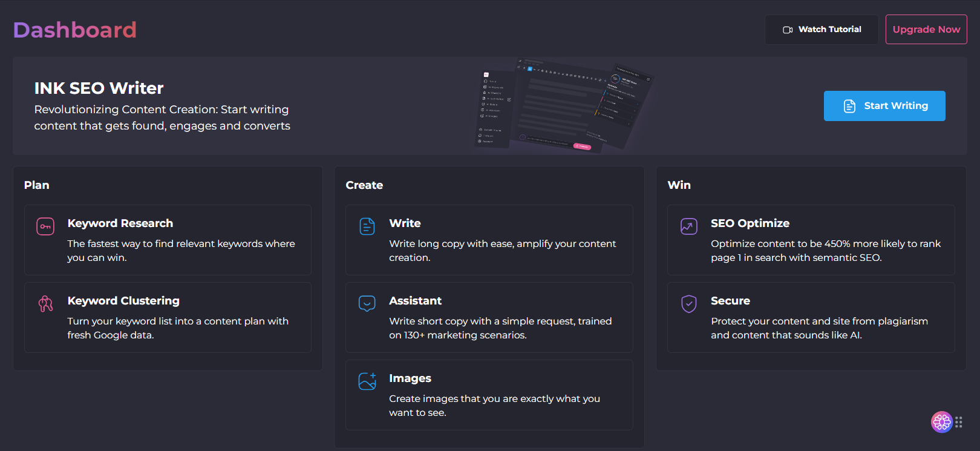Click Start Writing button
The image size is (980, 451).
[x=884, y=106]
